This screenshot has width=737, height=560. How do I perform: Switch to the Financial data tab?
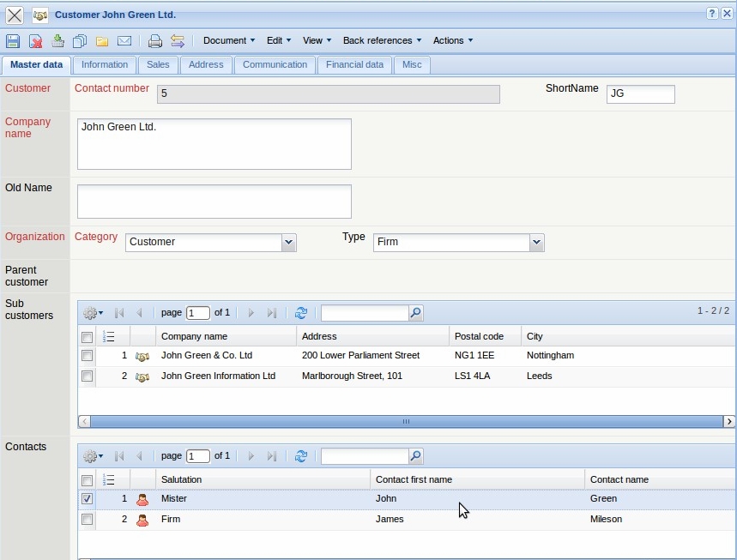[x=354, y=64]
